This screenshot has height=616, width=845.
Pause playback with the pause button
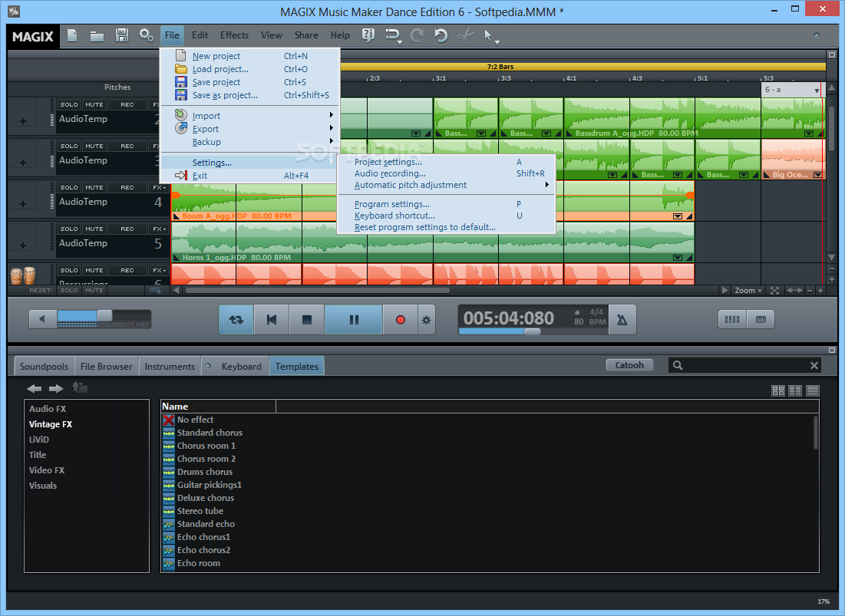(354, 320)
